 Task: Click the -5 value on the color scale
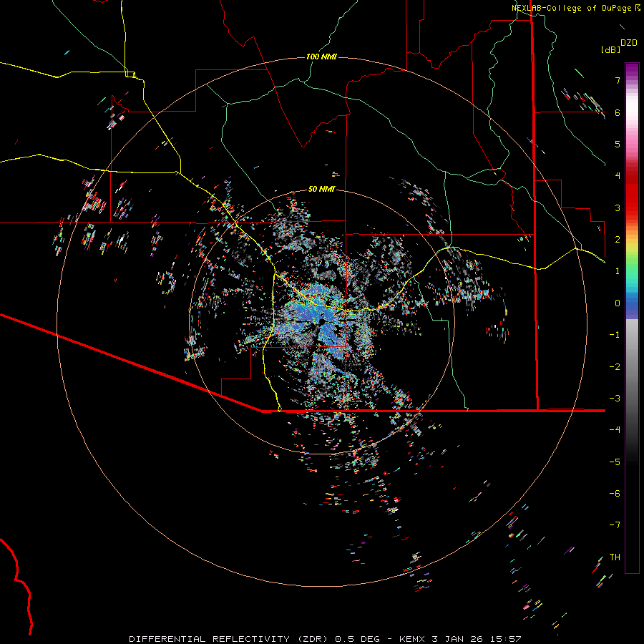point(615,462)
